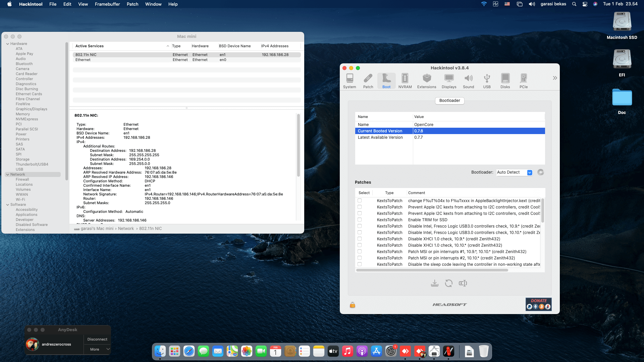This screenshot has height=362, width=644.
Task: Open the Displays panel in Hackintool
Action: tap(449, 80)
